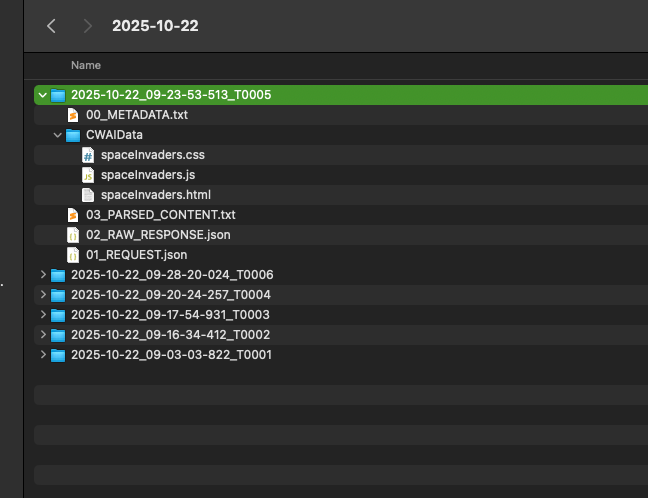The width and height of the screenshot is (648, 498).
Task: Expand the T0001 folder chevron
Action: 41,355
